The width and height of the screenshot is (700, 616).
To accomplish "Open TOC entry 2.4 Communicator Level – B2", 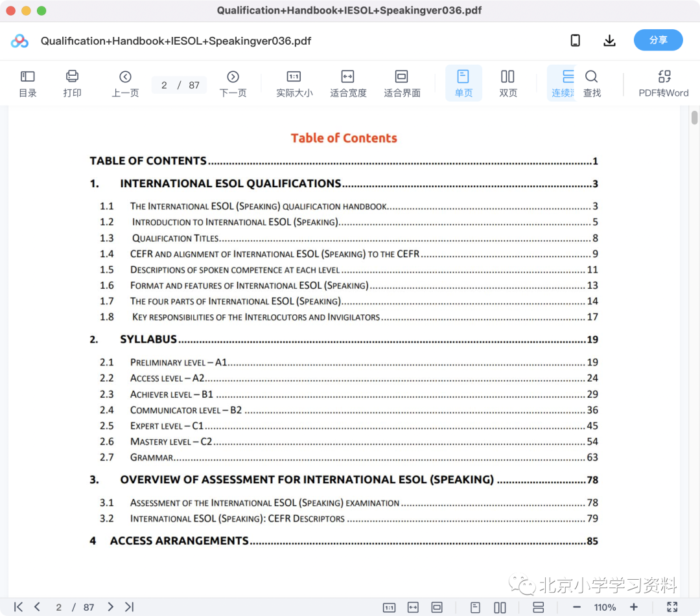I will 349,409.
